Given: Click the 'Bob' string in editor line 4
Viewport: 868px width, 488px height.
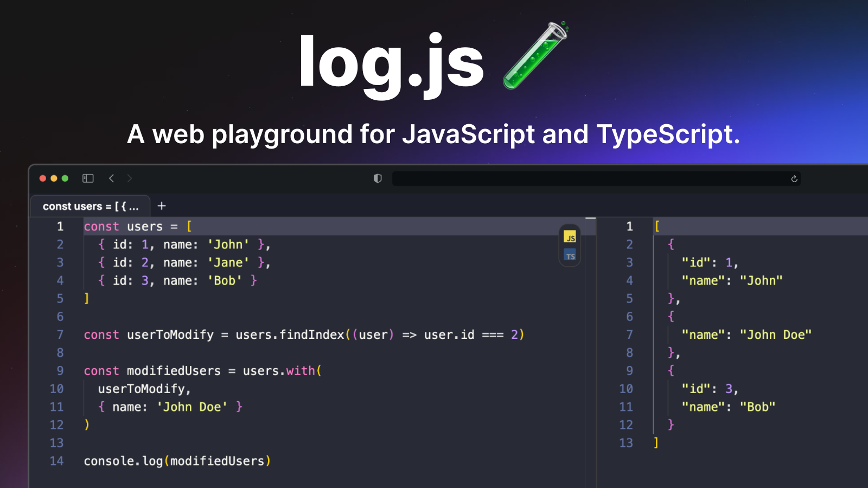Looking at the screenshot, I should coord(225,280).
